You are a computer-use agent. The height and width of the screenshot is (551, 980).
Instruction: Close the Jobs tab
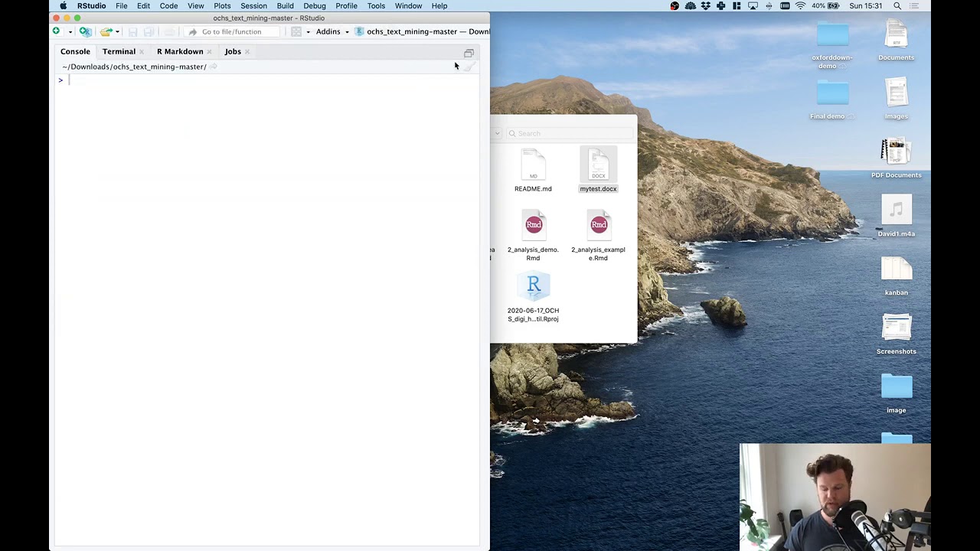tap(247, 52)
